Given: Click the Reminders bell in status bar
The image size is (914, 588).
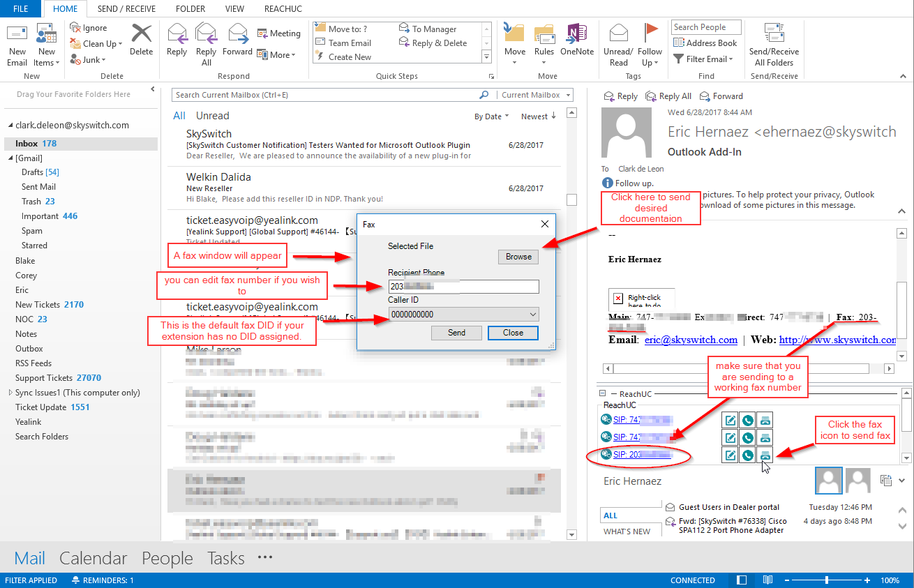Looking at the screenshot, I should [x=75, y=580].
